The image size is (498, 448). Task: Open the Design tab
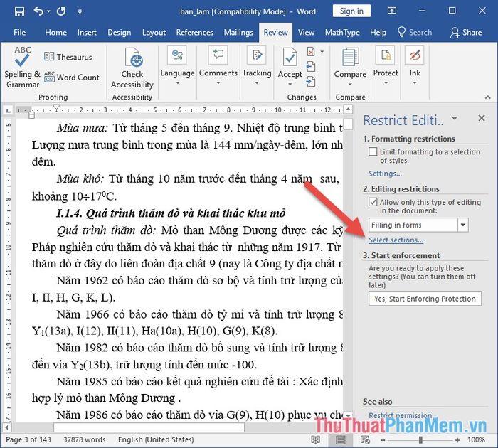(119, 33)
